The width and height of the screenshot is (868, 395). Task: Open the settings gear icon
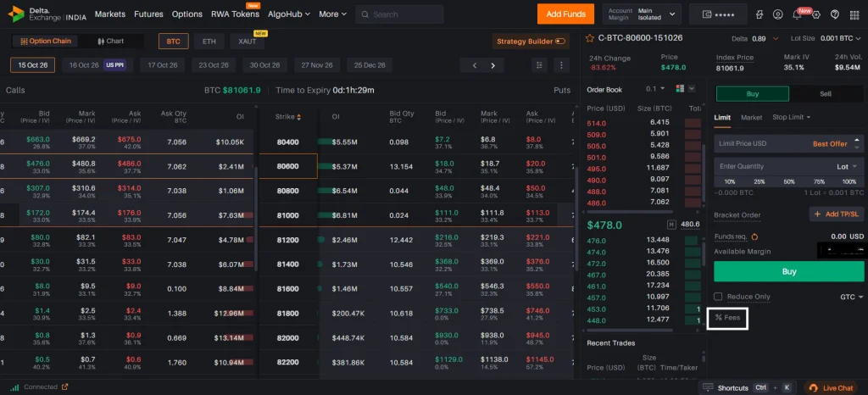816,15
